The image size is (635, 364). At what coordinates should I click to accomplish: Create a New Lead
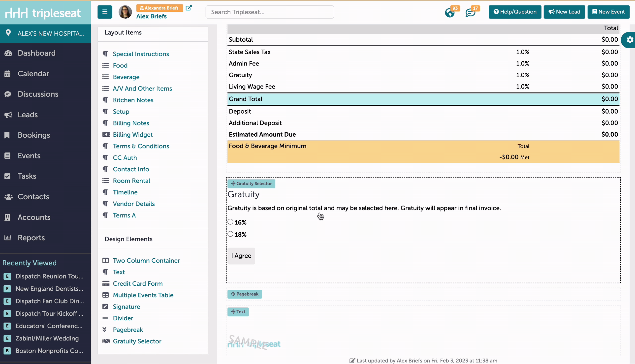(x=564, y=12)
